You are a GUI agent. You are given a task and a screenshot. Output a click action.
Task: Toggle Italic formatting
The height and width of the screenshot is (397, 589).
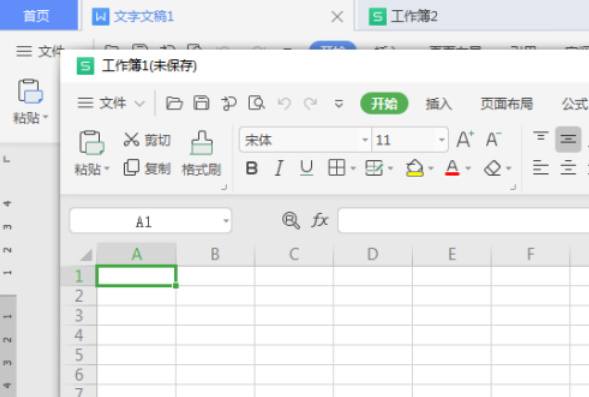(279, 168)
